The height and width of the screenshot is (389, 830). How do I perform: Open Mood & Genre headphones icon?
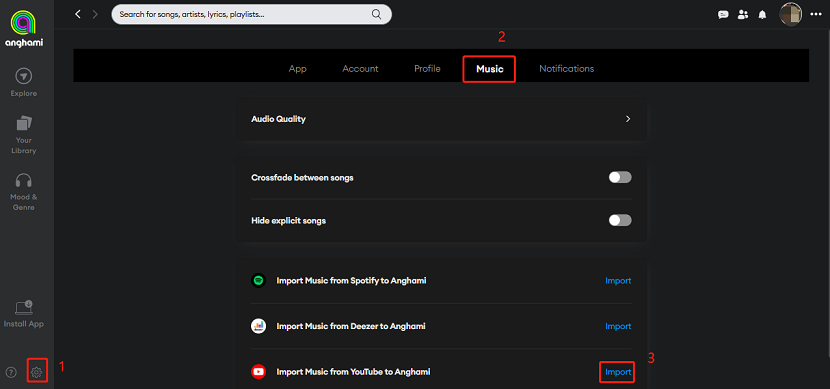(24, 180)
